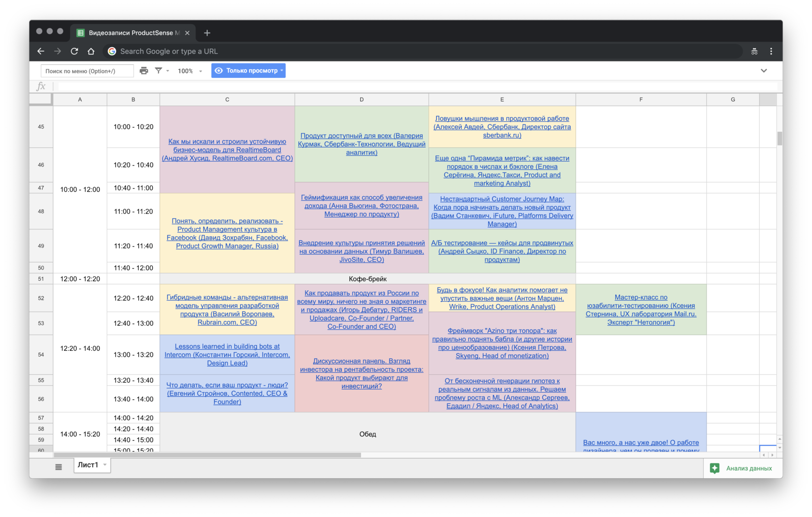The image size is (812, 517).
Task: Click the vertical scrollbar thumb
Action: (x=780, y=138)
